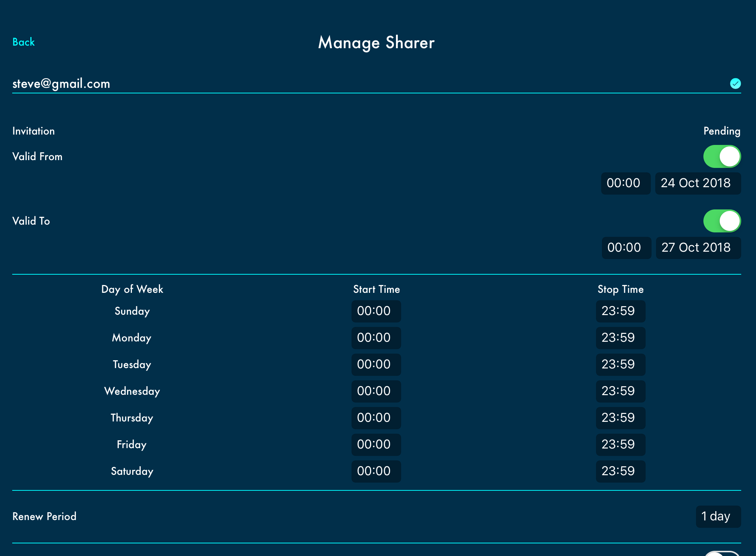Change Tuesday stop time
This screenshot has height=556, width=756.
(x=620, y=364)
